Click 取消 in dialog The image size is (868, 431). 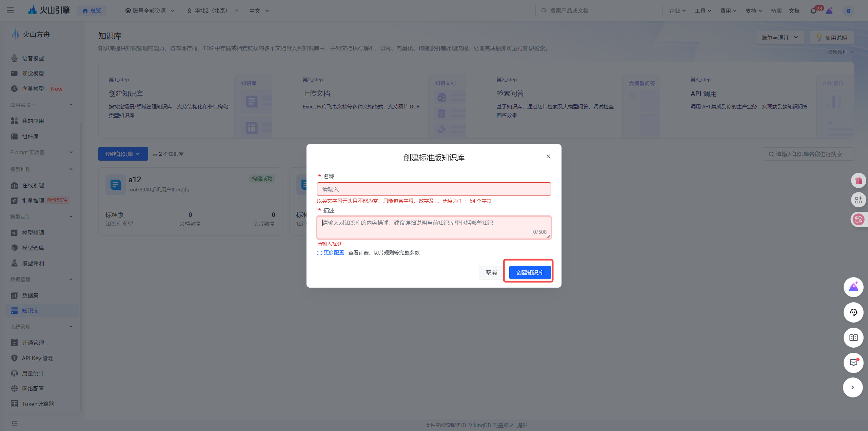(x=491, y=272)
